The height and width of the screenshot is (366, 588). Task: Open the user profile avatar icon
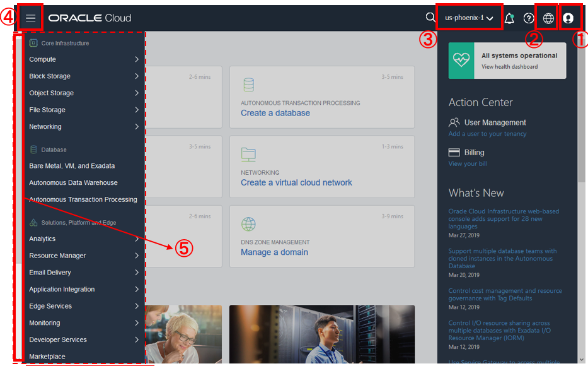568,18
